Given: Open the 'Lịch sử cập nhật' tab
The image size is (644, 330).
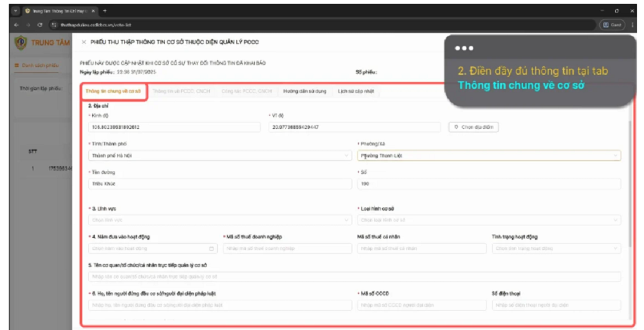Looking at the screenshot, I should [355, 92].
